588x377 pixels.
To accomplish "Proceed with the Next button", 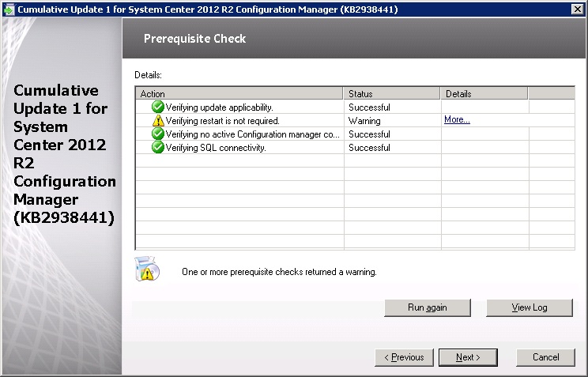I will tap(468, 357).
